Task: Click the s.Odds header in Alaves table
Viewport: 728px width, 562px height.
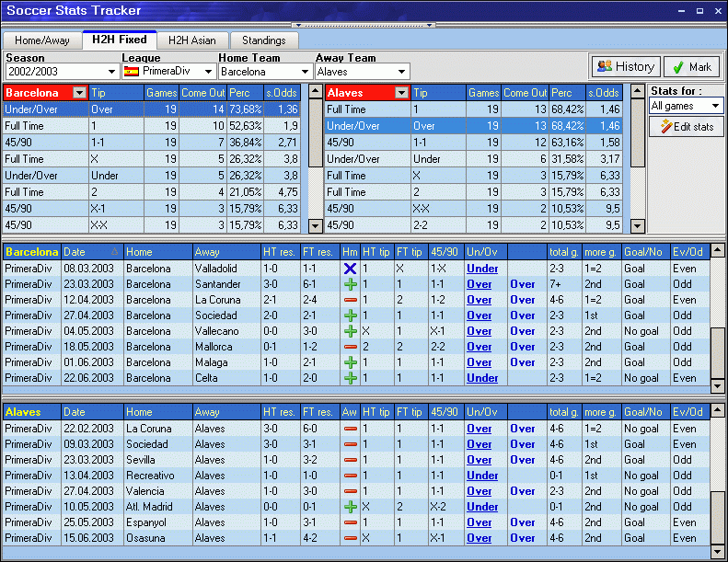Action: (604, 92)
